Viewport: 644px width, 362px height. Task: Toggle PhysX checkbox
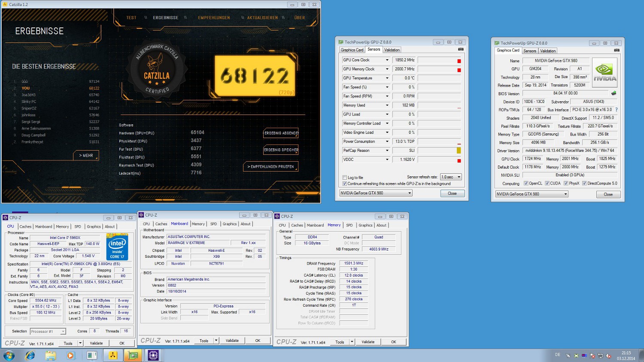pos(566,183)
